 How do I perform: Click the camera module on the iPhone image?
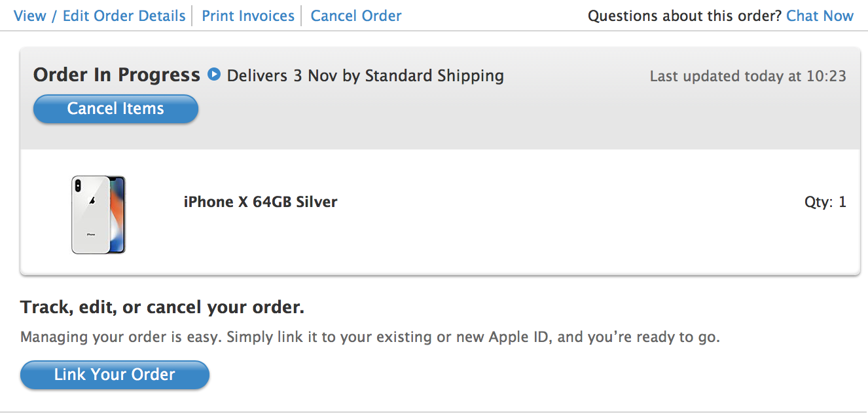tap(79, 186)
